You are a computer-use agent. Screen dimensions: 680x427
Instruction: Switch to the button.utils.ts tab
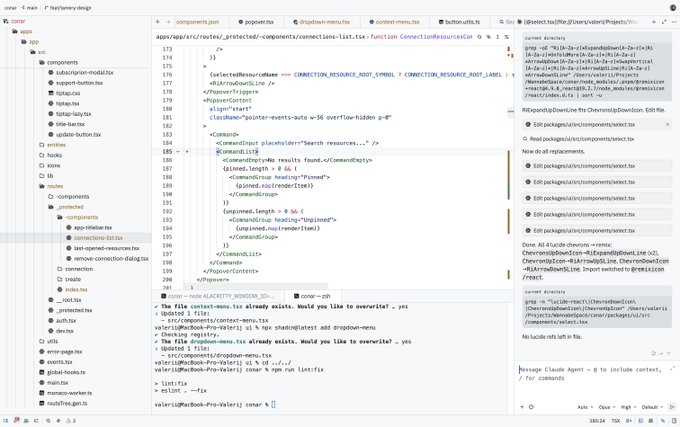460,22
